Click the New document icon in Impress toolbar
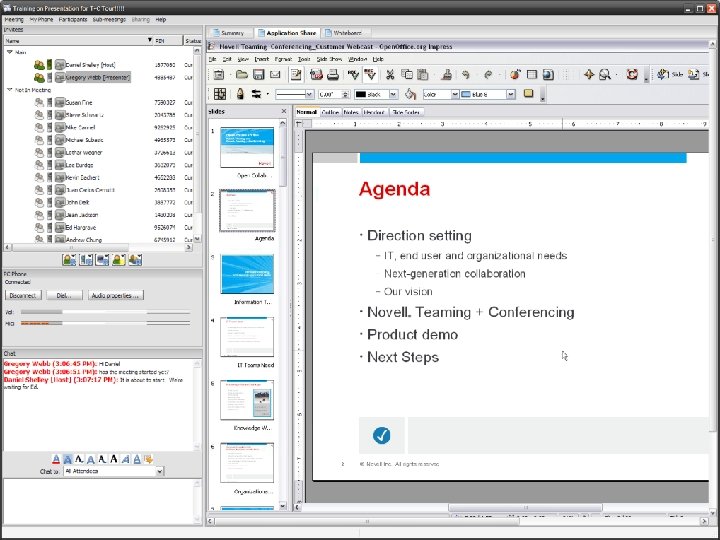 (219, 74)
